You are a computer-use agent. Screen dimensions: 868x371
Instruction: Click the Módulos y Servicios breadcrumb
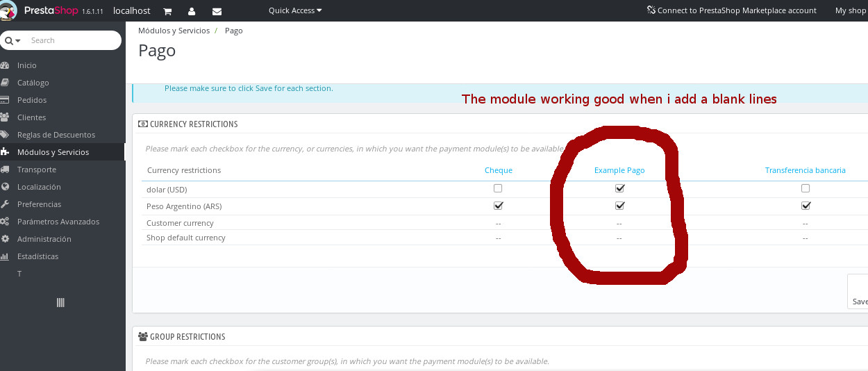pyautogui.click(x=174, y=31)
